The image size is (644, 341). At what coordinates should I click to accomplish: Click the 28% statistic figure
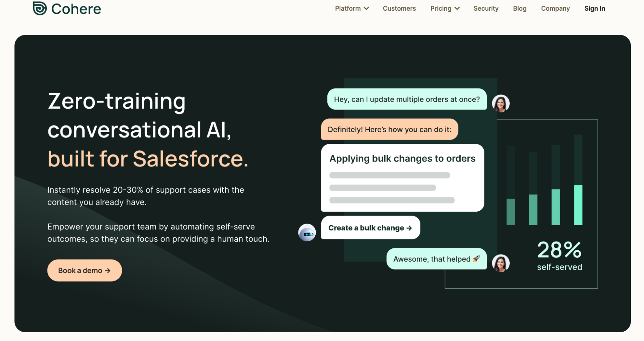tap(559, 250)
